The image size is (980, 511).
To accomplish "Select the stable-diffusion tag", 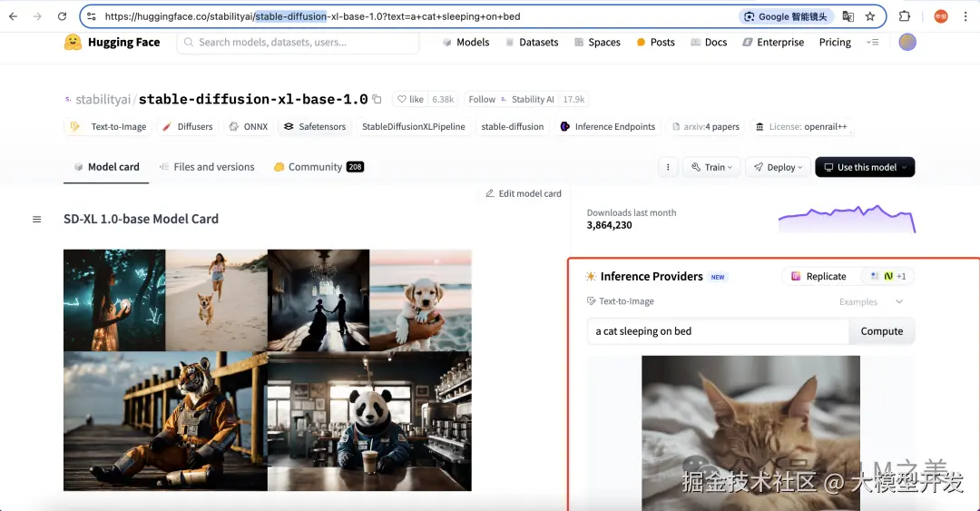I will tap(513, 126).
